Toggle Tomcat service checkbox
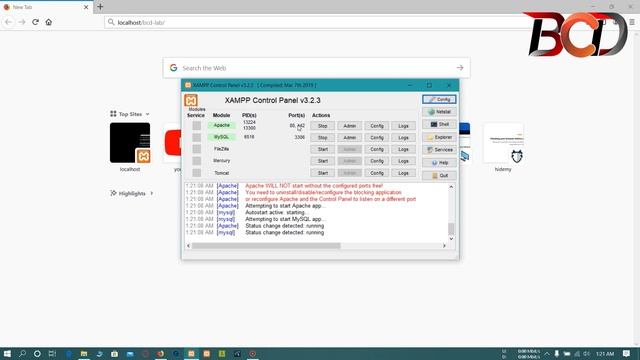Viewport: 640px width, 360px height. (197, 173)
